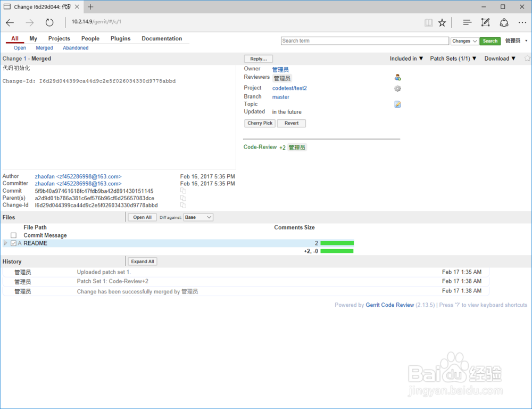This screenshot has width=532, height=409.
Task: Click the Expand All history button
Action: 143,261
